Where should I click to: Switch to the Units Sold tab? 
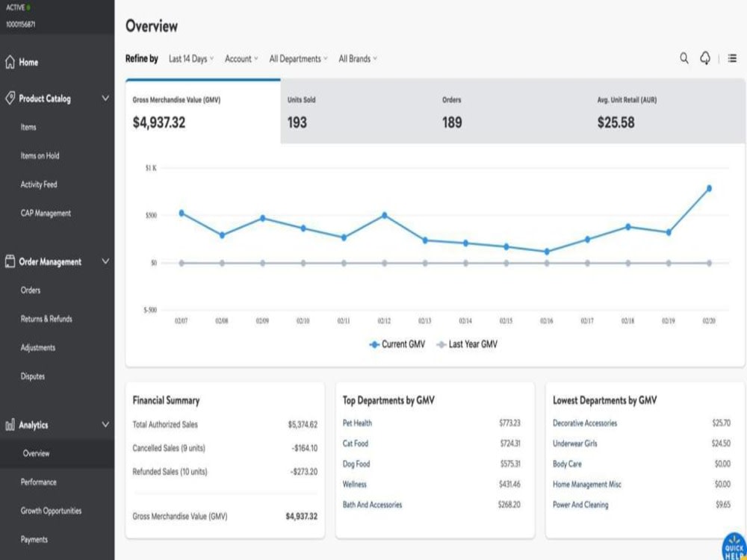pyautogui.click(x=358, y=111)
